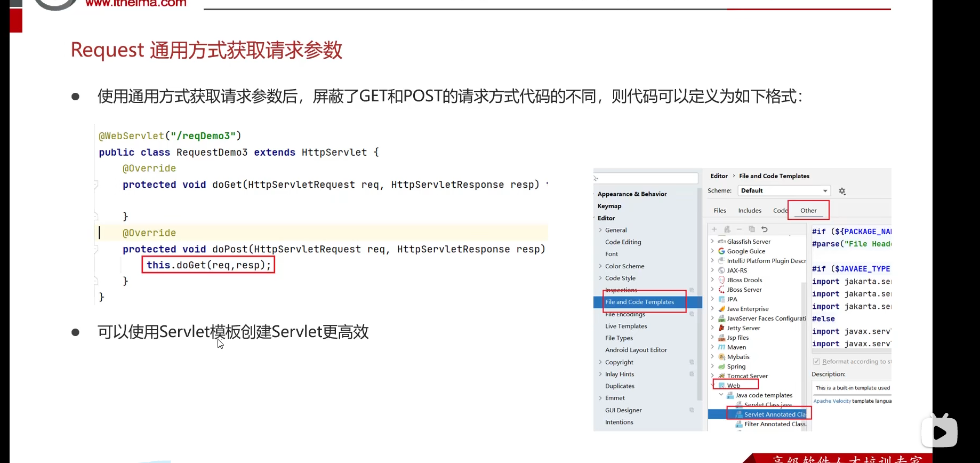Image resolution: width=980 pixels, height=463 pixels.
Task: Expand the Color Scheme node
Action: click(600, 266)
